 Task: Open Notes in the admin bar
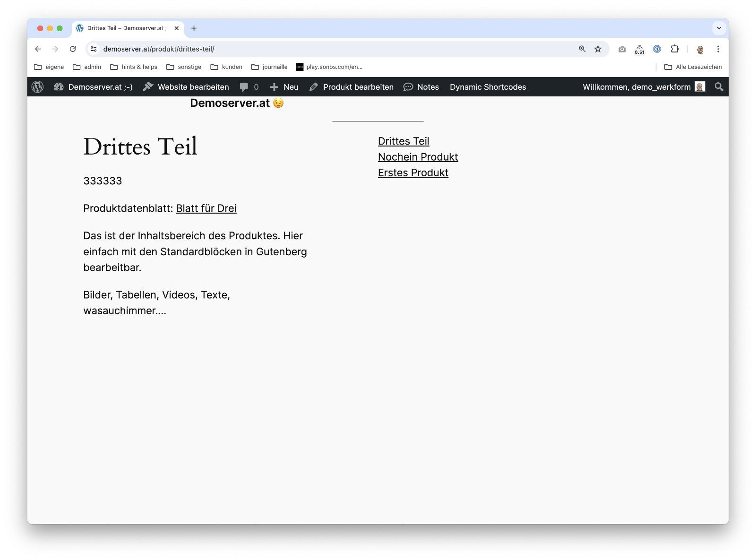(421, 87)
